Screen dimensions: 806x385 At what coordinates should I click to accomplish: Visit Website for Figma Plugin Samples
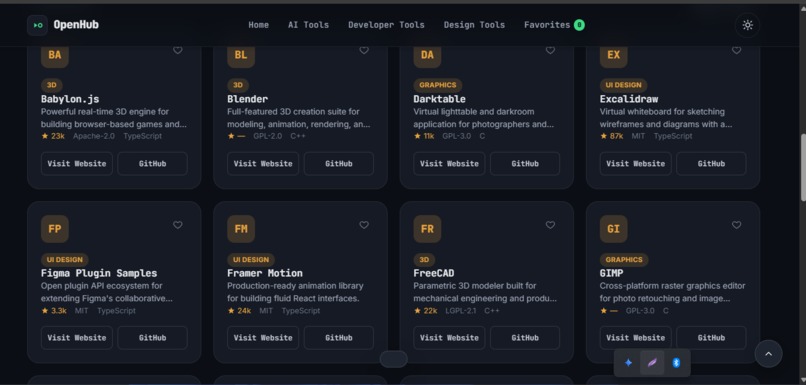point(77,338)
